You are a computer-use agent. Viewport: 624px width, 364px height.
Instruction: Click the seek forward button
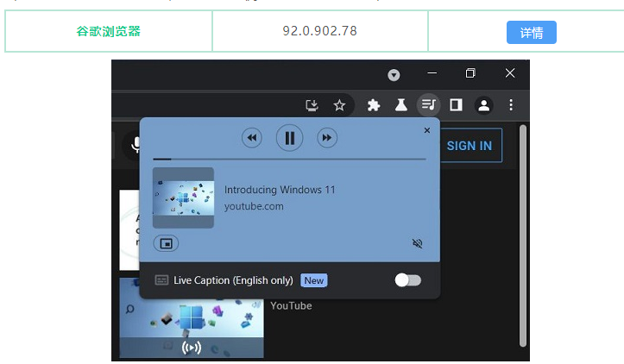pos(327,138)
